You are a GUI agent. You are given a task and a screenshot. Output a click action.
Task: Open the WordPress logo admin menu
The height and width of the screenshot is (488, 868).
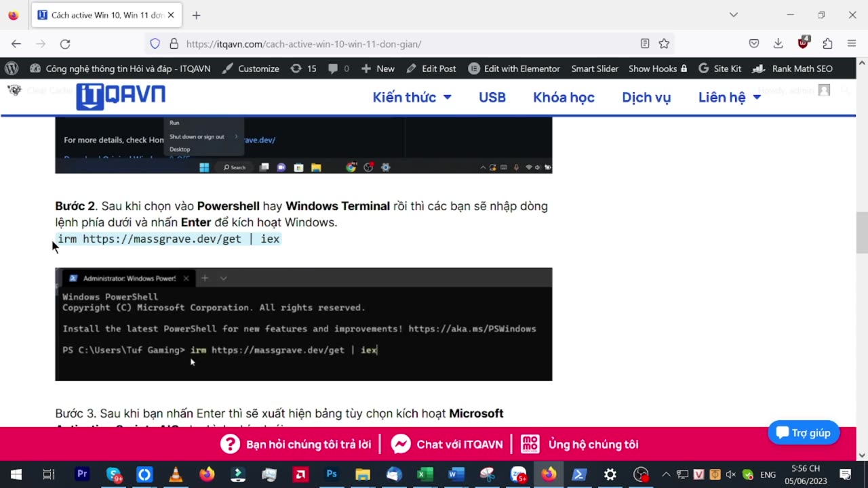[x=11, y=68]
